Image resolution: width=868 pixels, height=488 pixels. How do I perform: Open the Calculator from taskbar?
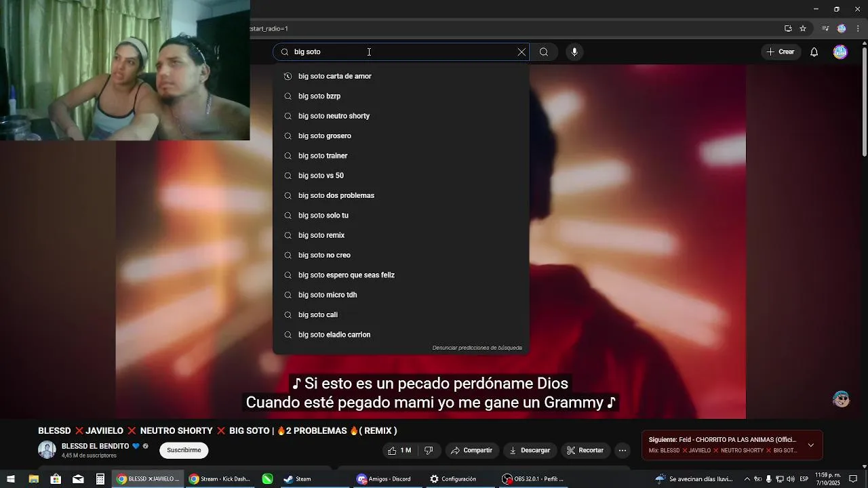(100, 479)
